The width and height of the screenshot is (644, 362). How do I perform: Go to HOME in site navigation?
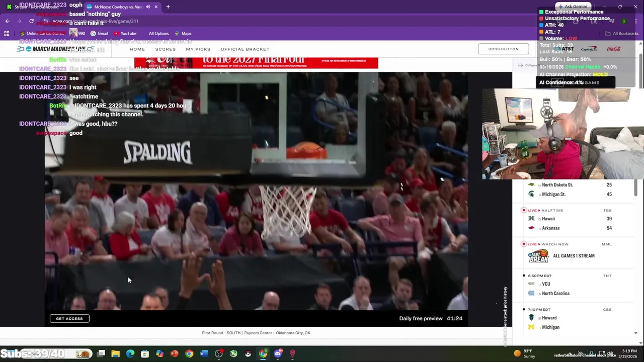pos(137,49)
